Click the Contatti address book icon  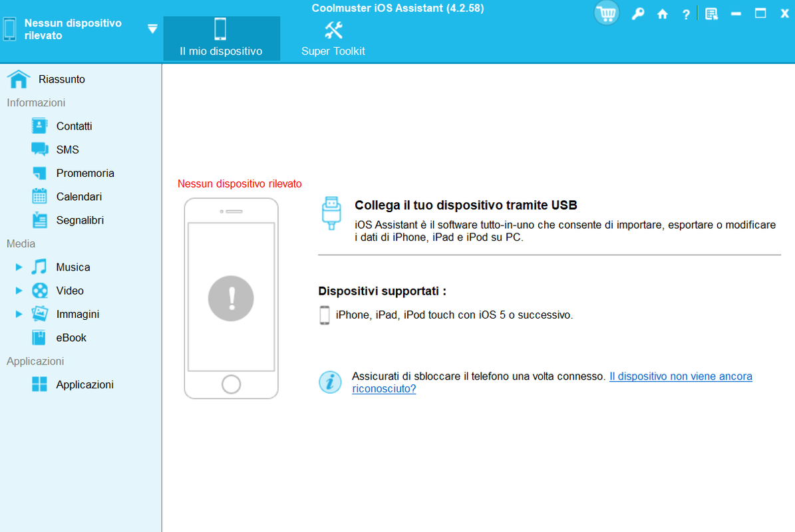39,126
